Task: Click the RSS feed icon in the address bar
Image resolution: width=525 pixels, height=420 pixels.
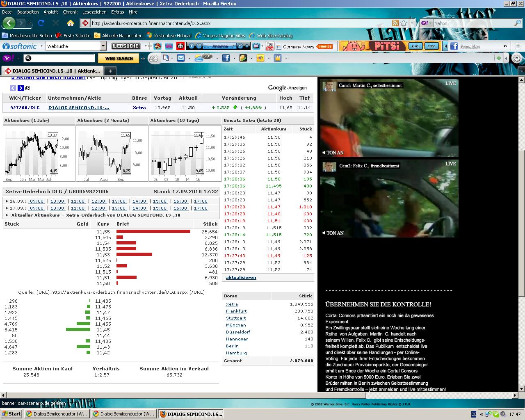Action: 395,23
